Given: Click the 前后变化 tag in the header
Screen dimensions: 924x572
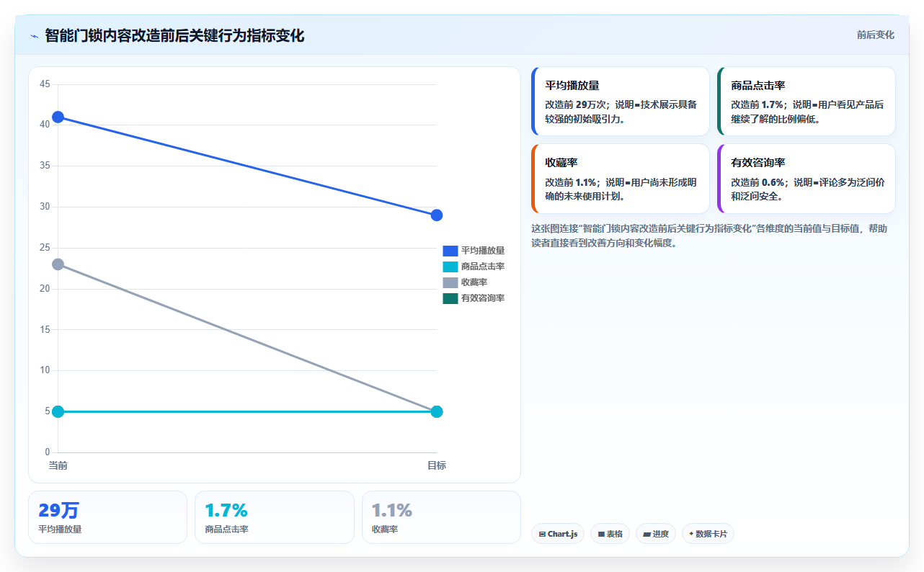Looking at the screenshot, I should pos(876,35).
